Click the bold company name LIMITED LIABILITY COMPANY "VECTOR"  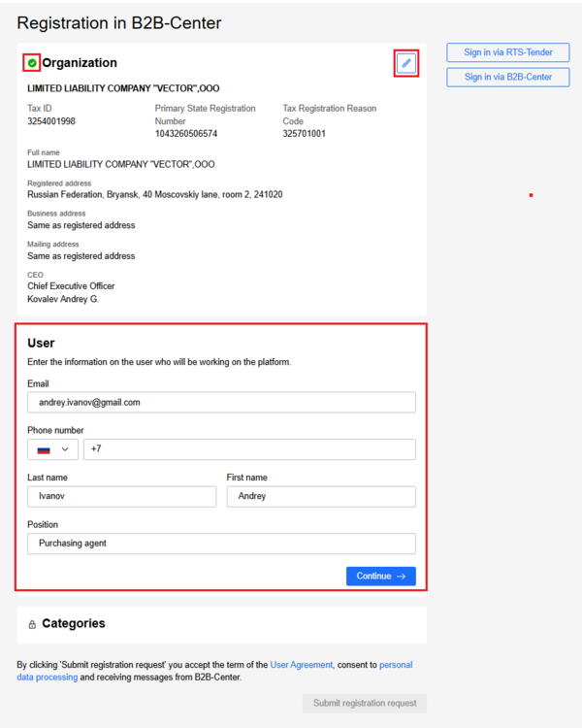point(123,88)
